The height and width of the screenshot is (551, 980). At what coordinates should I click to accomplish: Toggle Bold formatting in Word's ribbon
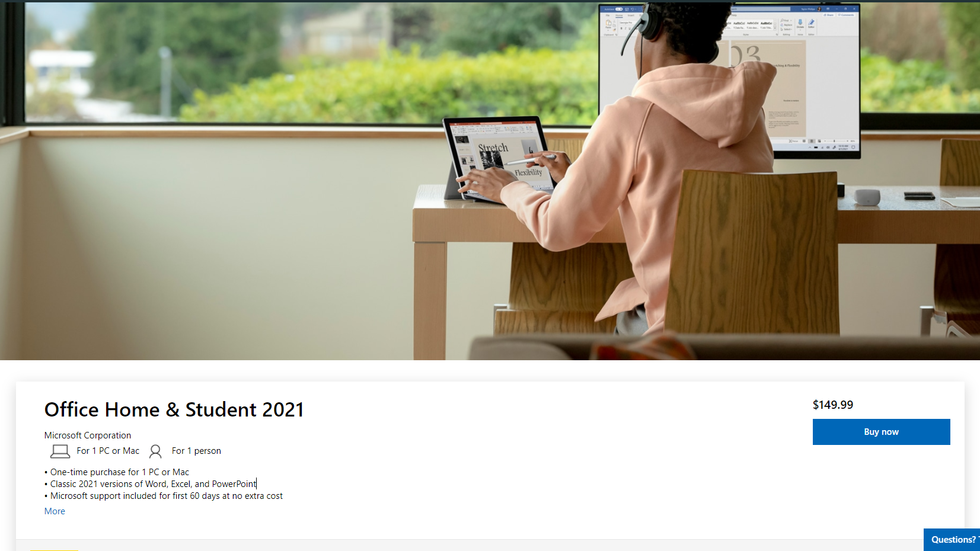pyautogui.click(x=621, y=28)
